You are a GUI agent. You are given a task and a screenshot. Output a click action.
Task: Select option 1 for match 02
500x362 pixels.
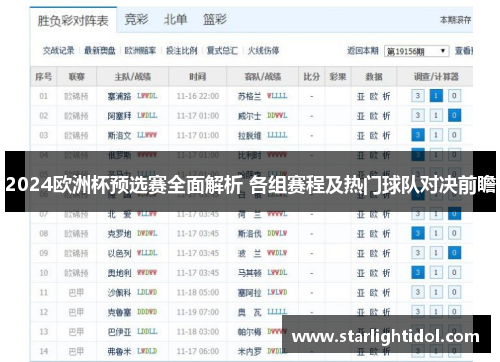point(436,116)
